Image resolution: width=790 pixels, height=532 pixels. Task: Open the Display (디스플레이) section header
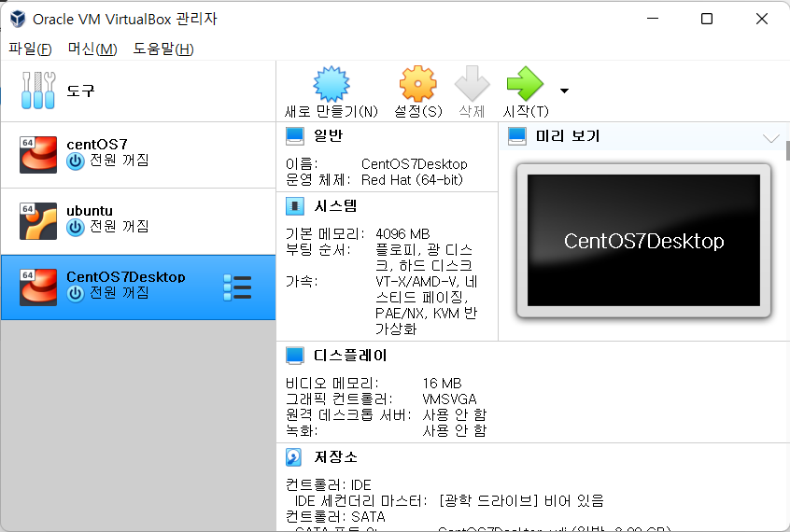pyautogui.click(x=350, y=356)
